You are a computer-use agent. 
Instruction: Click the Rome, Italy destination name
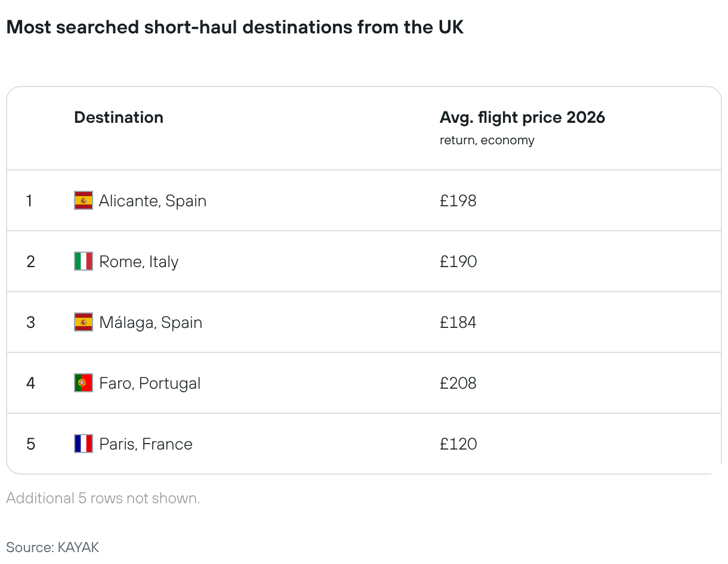coord(139,262)
